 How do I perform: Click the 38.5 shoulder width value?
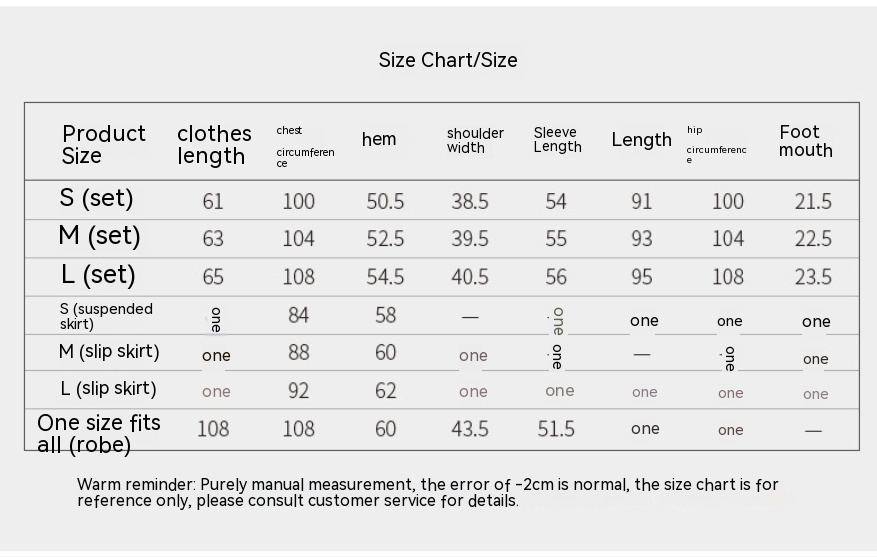click(469, 202)
